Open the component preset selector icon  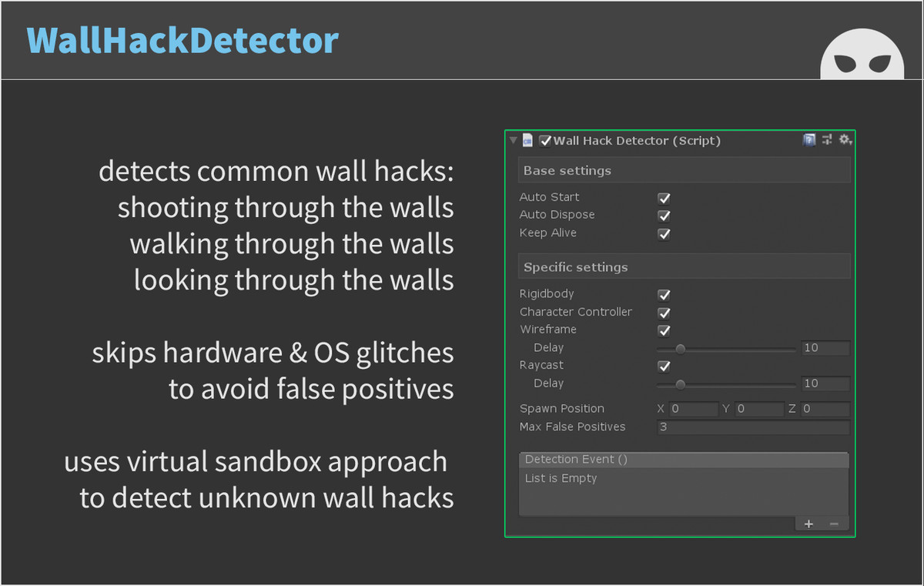pyautogui.click(x=827, y=140)
